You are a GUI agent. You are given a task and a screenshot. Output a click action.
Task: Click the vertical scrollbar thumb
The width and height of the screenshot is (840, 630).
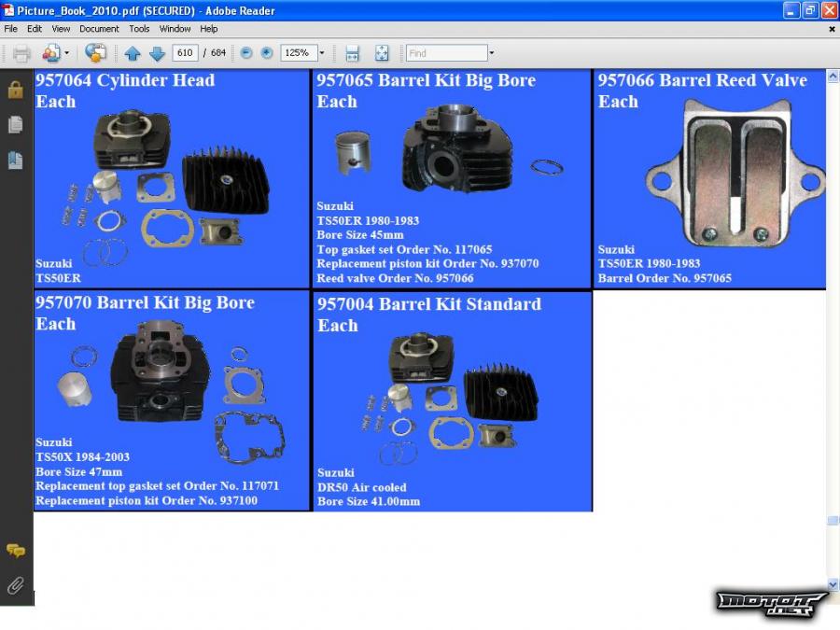click(x=833, y=521)
